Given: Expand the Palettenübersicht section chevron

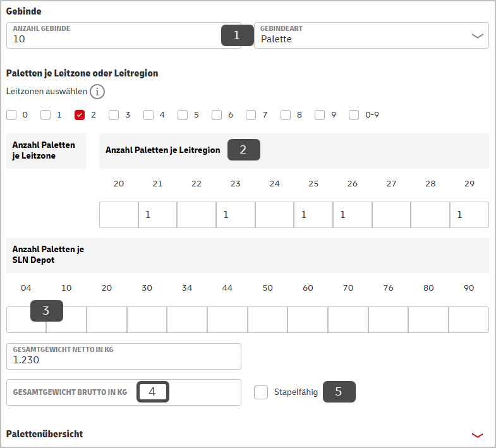Looking at the screenshot, I should tap(477, 435).
